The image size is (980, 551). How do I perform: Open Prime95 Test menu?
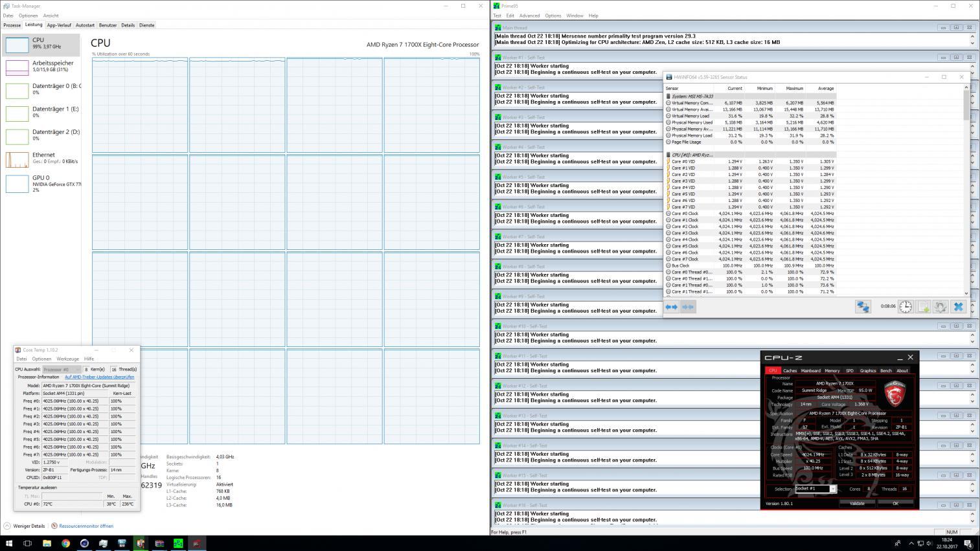(x=497, y=16)
